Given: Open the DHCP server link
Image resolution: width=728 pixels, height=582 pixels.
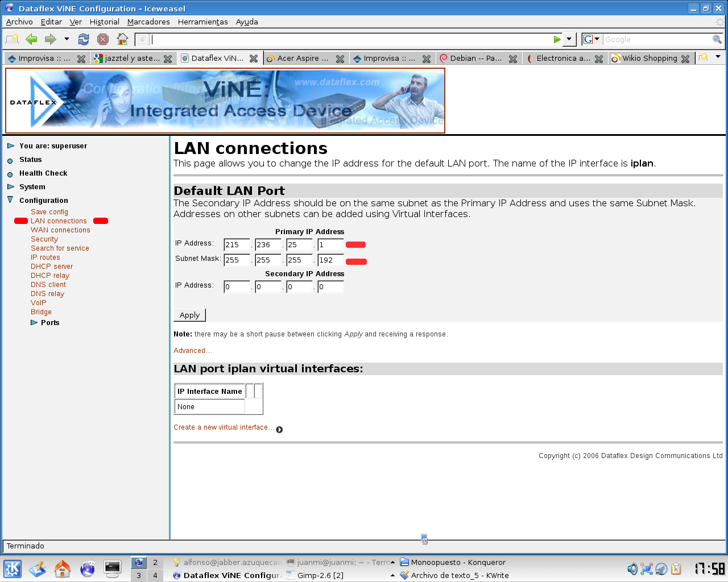Looking at the screenshot, I should 52,267.
